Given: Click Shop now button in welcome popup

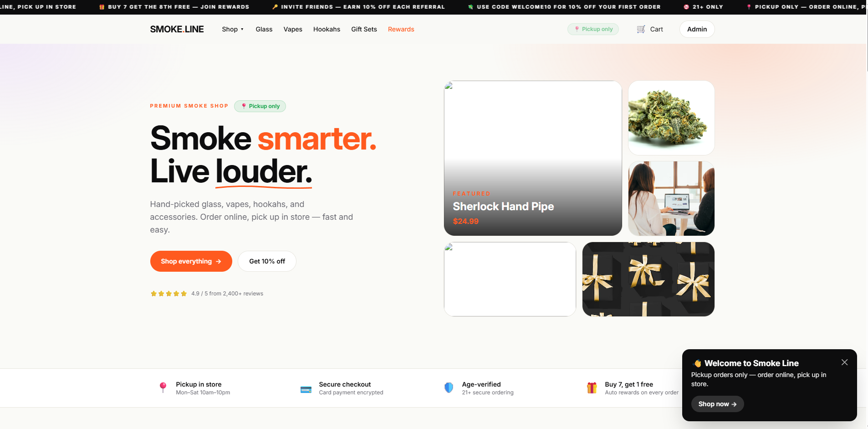Looking at the screenshot, I should [x=717, y=404].
